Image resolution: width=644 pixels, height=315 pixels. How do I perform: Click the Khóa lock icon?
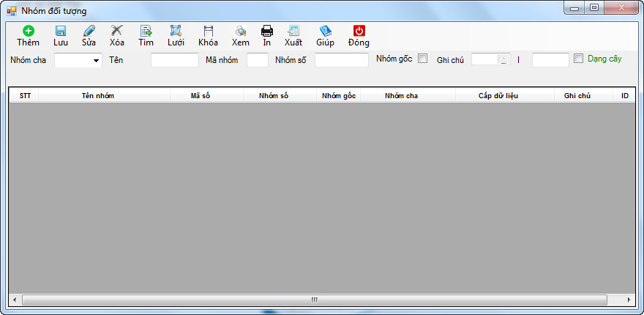click(209, 31)
